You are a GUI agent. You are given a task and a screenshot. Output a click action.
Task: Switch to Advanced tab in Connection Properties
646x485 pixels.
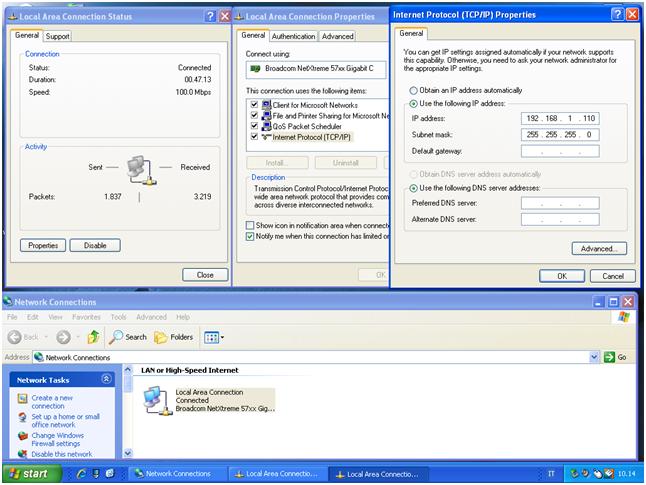click(337, 36)
